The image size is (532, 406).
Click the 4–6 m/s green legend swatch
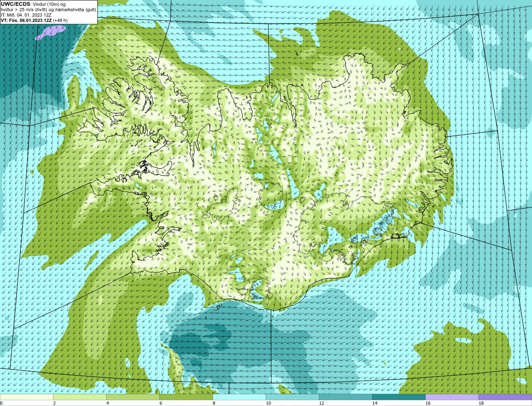point(133,397)
